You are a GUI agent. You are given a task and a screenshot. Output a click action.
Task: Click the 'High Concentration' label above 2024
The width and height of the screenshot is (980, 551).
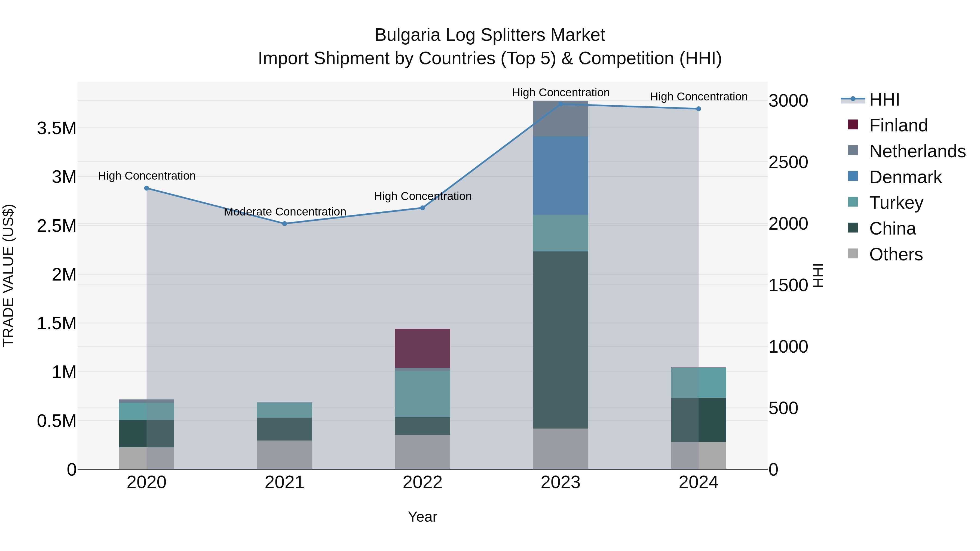tap(699, 97)
